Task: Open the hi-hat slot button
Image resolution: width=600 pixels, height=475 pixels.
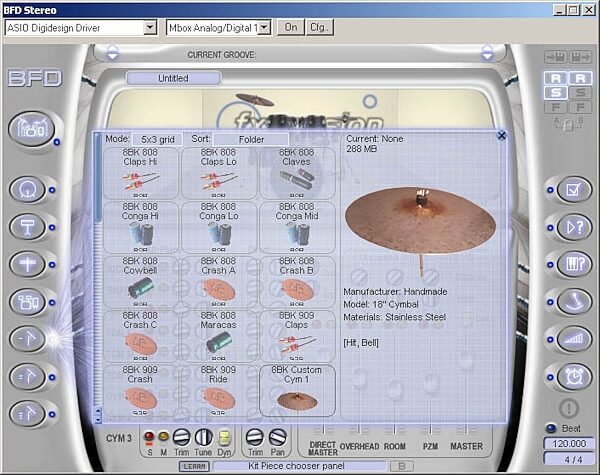Action: tap(28, 264)
